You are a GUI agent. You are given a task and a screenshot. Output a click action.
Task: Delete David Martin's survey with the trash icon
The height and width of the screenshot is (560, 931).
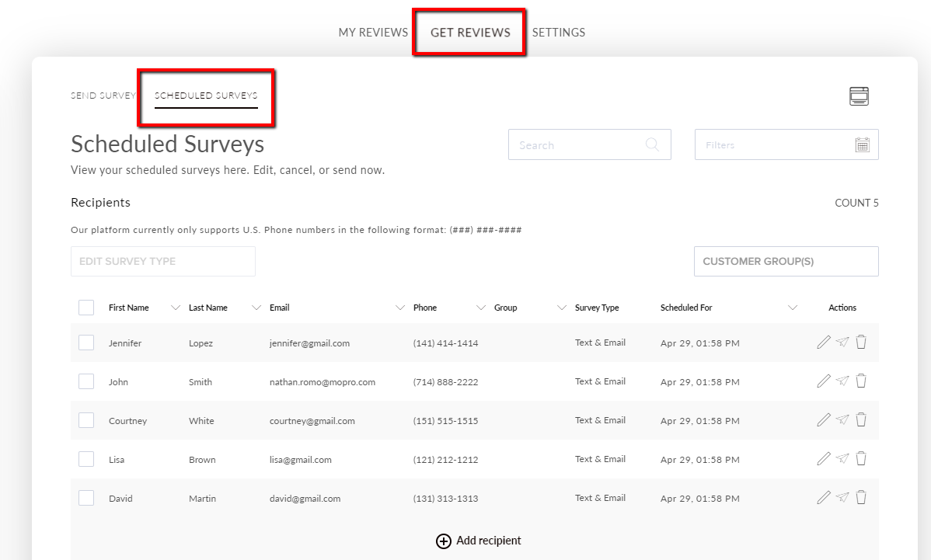(x=861, y=497)
